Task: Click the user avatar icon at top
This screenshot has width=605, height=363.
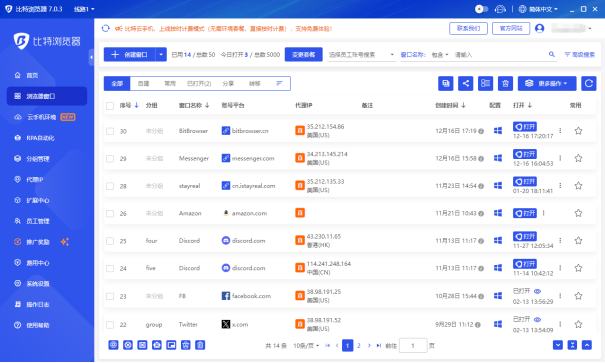Action: [539, 29]
